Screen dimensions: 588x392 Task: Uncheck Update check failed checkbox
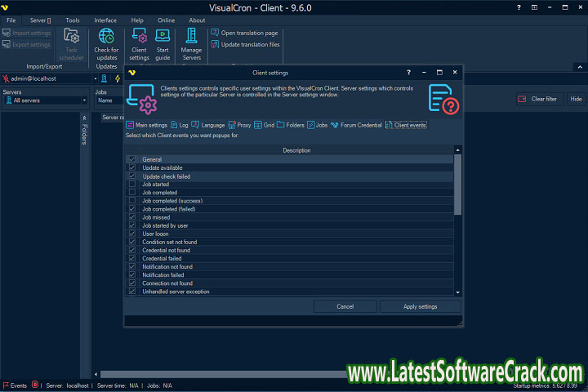coord(132,176)
